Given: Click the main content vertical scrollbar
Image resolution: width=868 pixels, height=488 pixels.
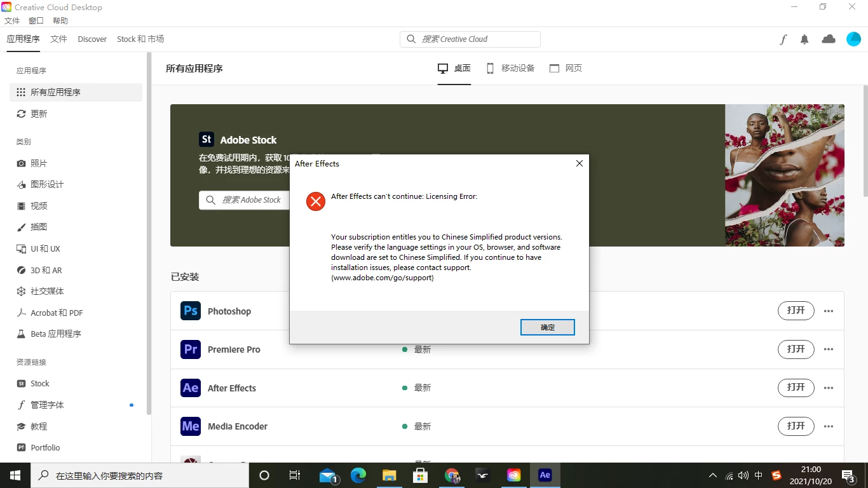Looking at the screenshot, I should pyautogui.click(x=865, y=141).
